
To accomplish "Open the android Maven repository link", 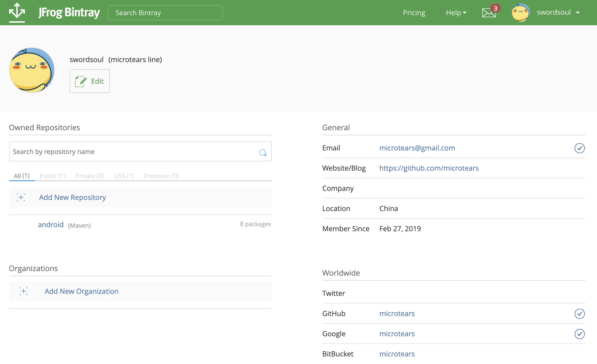I will [51, 225].
